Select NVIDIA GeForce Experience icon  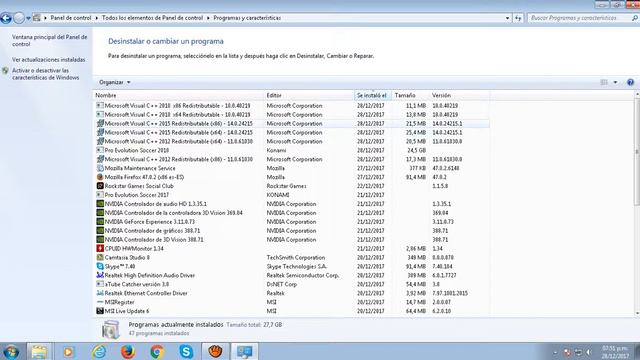coord(100,222)
